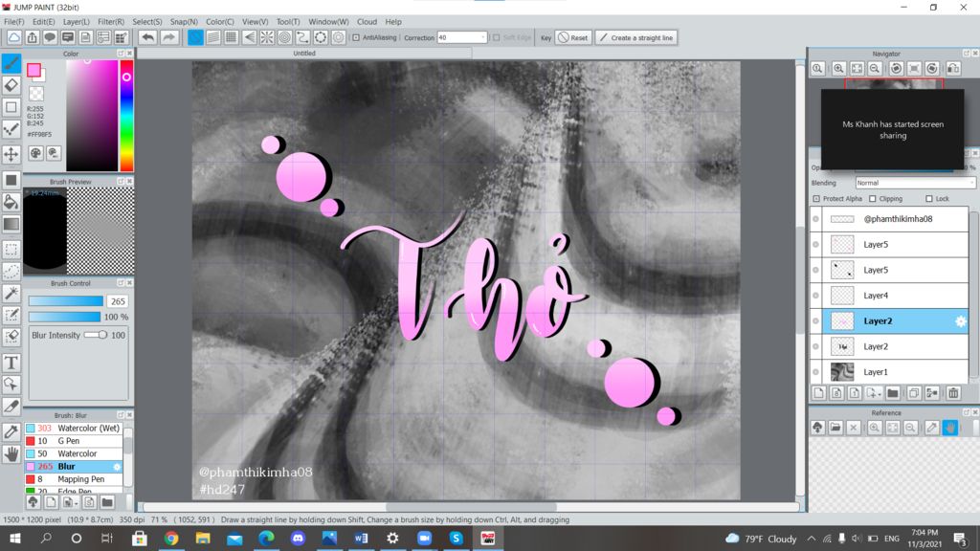Click the Blur Intensity slider
980x551 pixels.
click(x=96, y=335)
